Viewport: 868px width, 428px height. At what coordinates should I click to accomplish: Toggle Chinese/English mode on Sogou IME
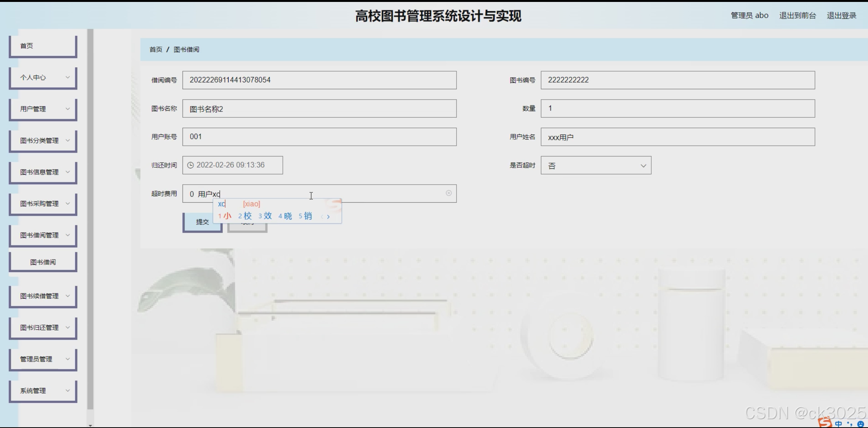pyautogui.click(x=838, y=424)
